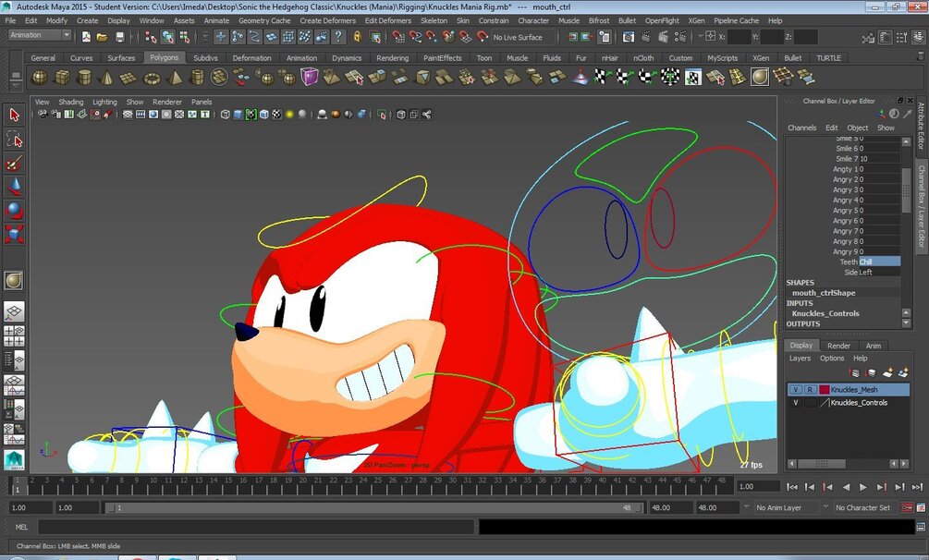The width and height of the screenshot is (929, 560).
Task: Click the MEL command line input
Action: click(x=256, y=527)
